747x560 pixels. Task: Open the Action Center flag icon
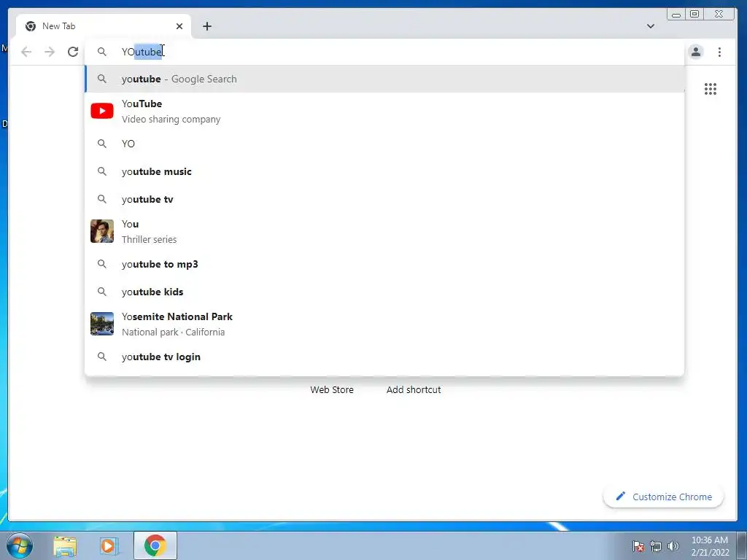638,546
